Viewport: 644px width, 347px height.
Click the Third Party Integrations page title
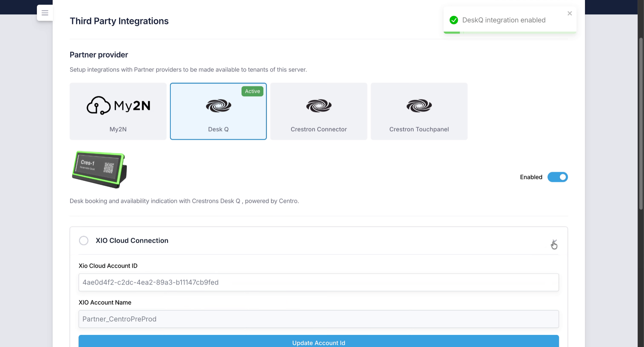point(119,21)
